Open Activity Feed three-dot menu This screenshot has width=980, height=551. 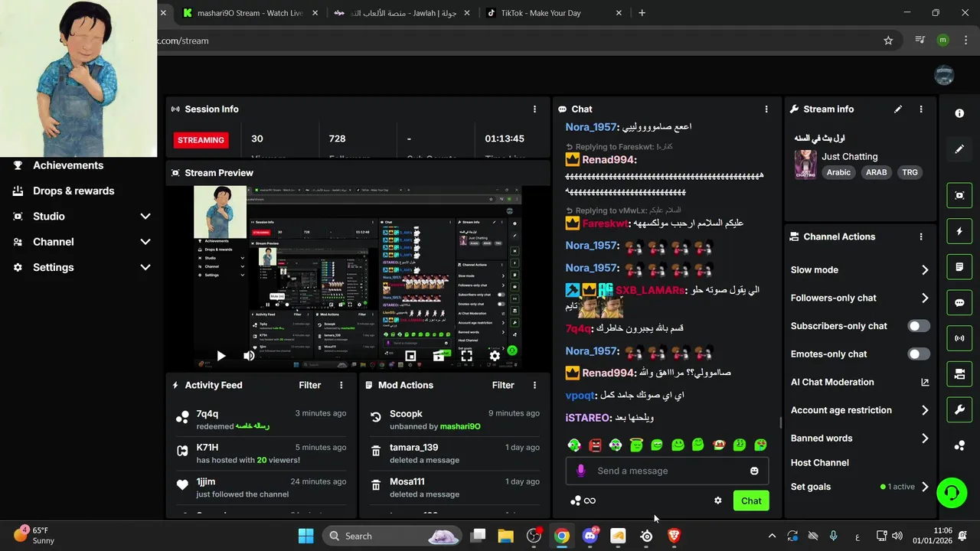tap(341, 385)
